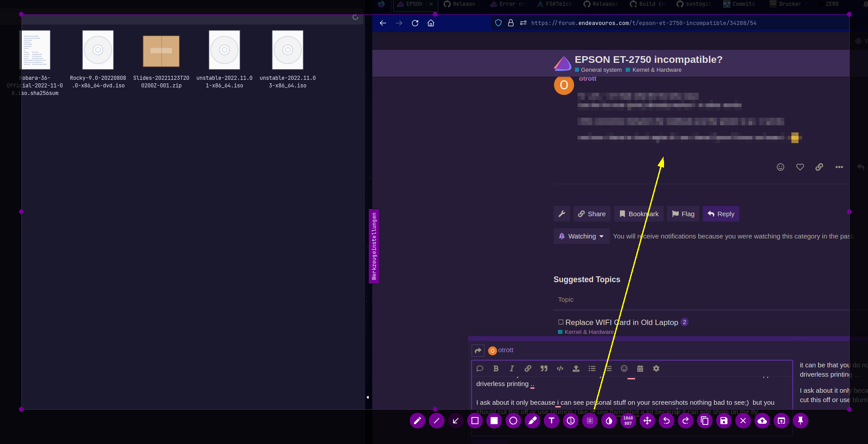Image resolution: width=868 pixels, height=444 pixels.
Task: Close the EPSON browser tab
Action: 431,4
